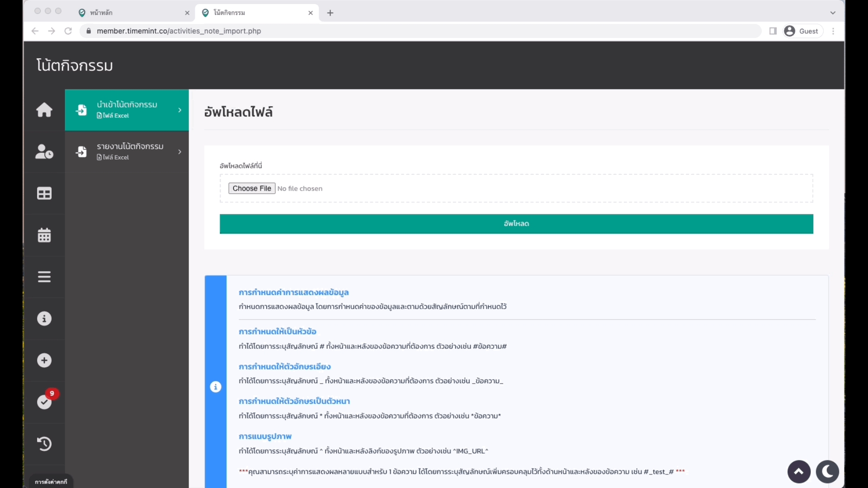Expand รายงานโน้ตกิจกรรม menu chevron
The height and width of the screenshot is (488, 868).
click(180, 152)
